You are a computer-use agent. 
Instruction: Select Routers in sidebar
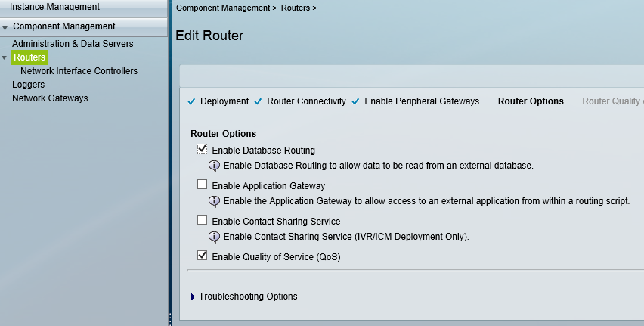pos(29,57)
